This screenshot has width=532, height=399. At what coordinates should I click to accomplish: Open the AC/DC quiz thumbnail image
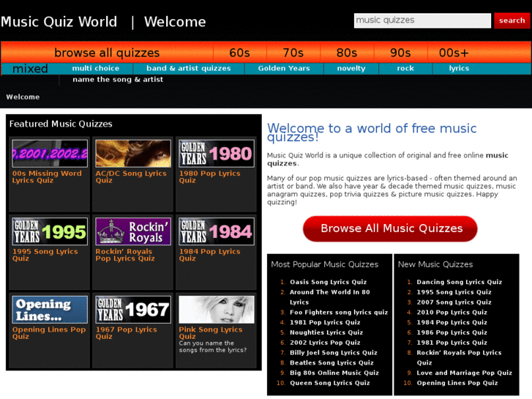[133, 154]
